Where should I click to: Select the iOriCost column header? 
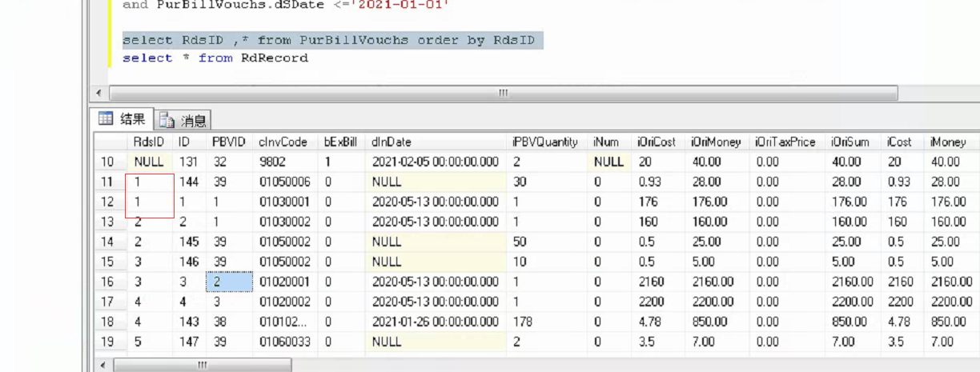659,142
